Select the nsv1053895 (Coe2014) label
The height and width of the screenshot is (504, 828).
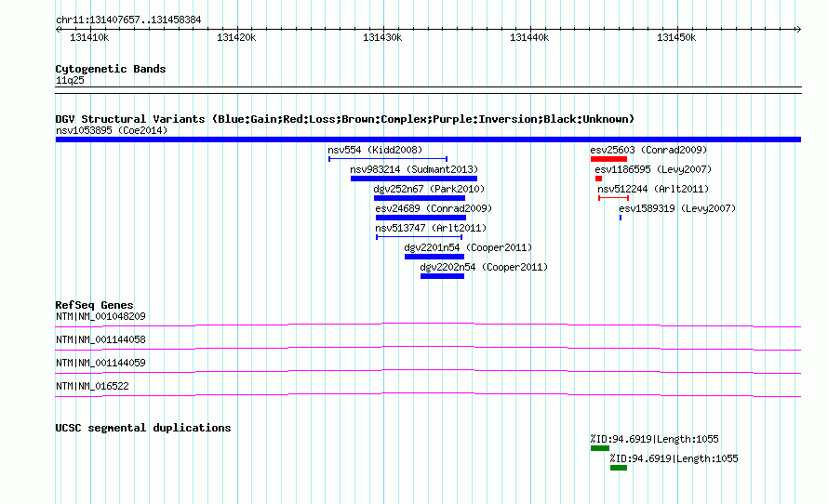point(112,130)
